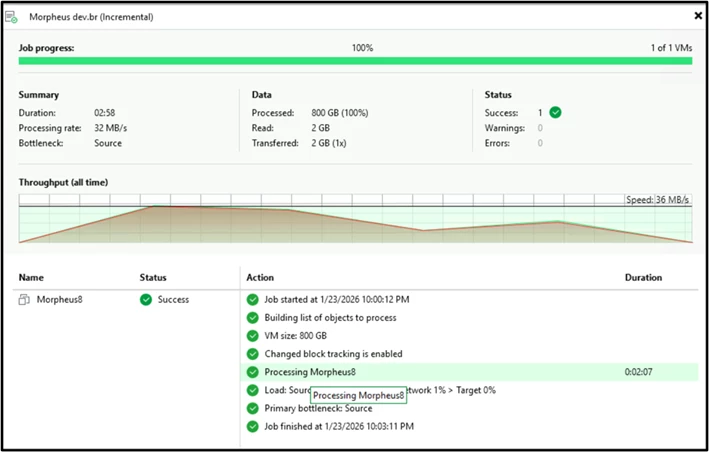
Task: Click the checkmark beside the Load: Source entry
Action: tap(252, 390)
